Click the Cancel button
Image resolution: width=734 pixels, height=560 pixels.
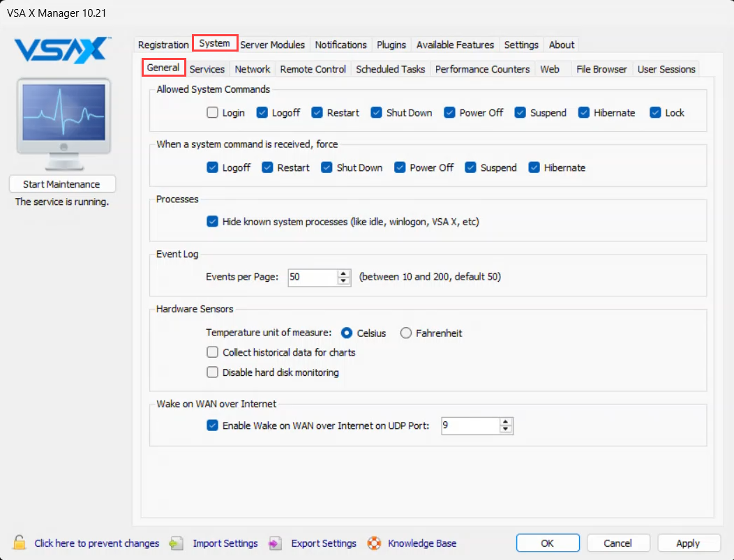(618, 543)
